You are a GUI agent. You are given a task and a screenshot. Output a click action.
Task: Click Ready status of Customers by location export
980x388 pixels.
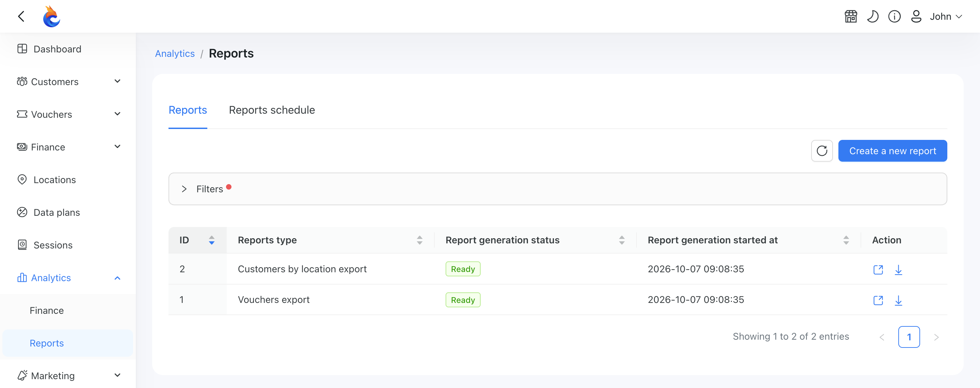[463, 269]
